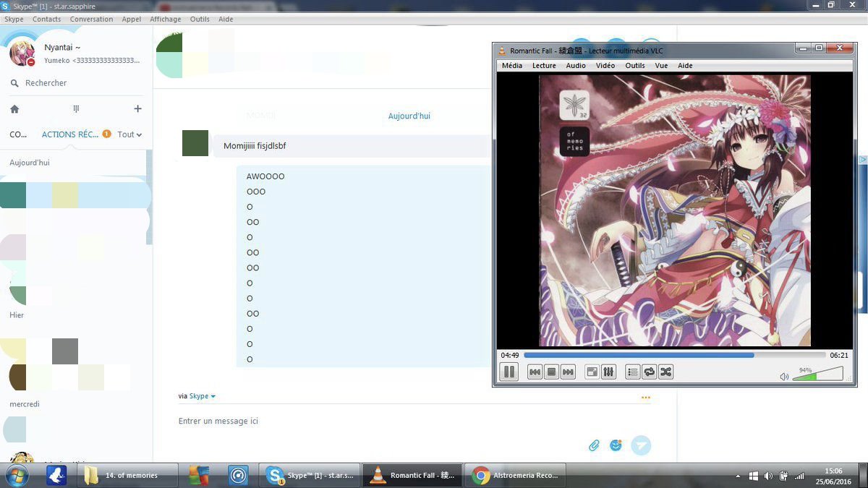868x488 pixels.
Task: Click elapsed time 04:49 in VLC
Action: [510, 355]
